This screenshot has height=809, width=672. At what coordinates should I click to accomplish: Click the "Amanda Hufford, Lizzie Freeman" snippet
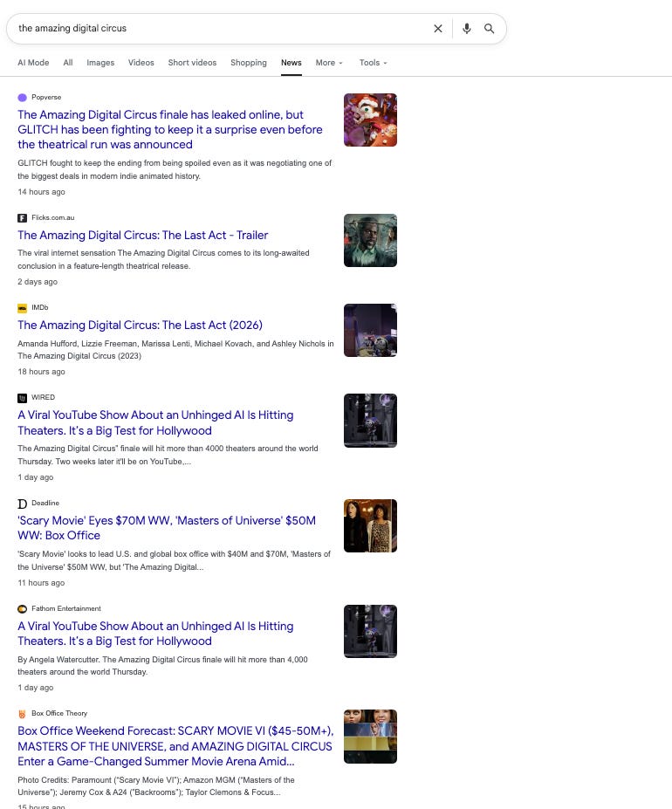(176, 350)
